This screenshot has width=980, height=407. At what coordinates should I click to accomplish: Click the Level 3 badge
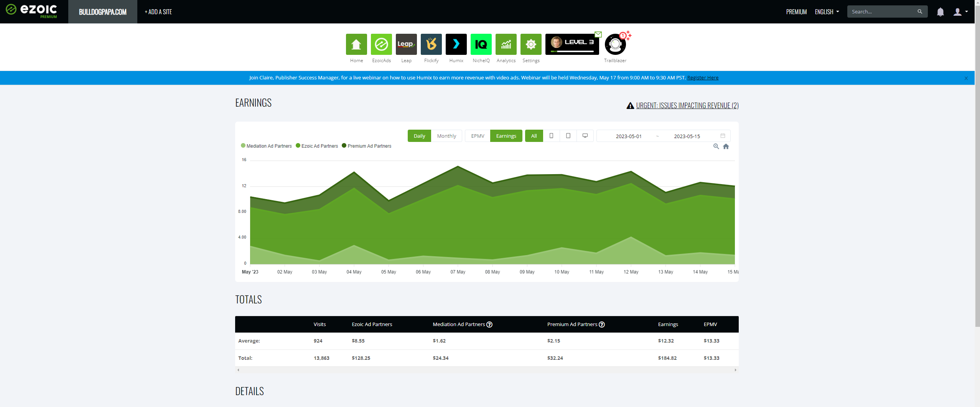pos(572,44)
